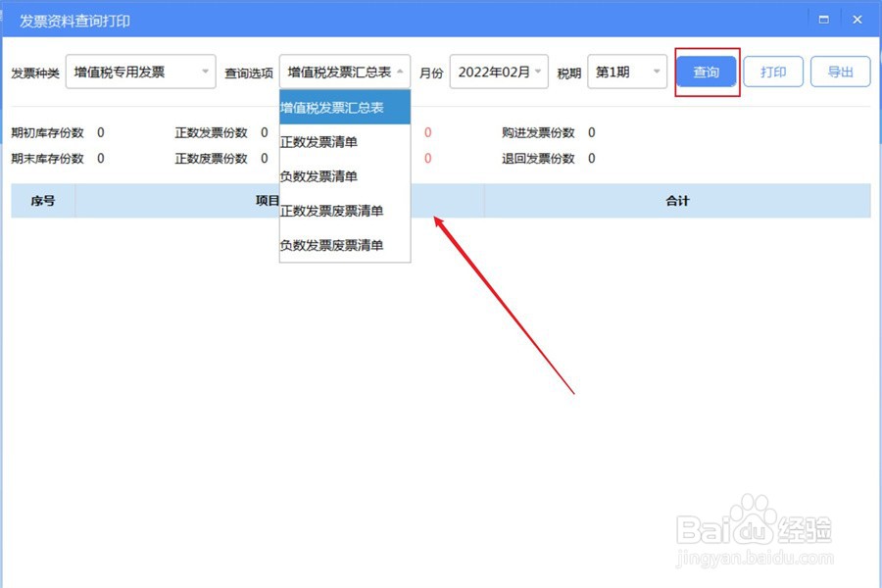Pick 负数发票废票清单 option

345,245
